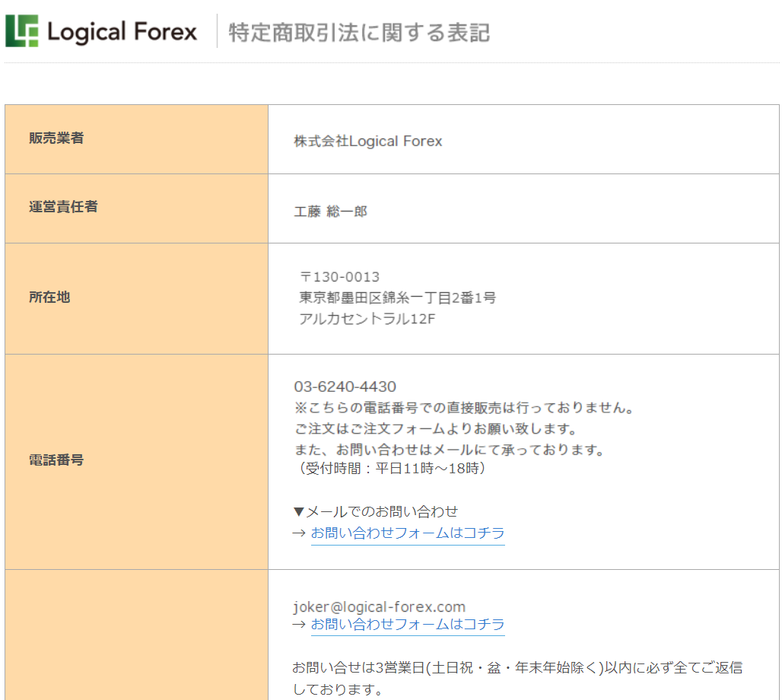This screenshot has width=782, height=700.
Task: Click the name 工藤 総一郎
Action: [x=331, y=212]
